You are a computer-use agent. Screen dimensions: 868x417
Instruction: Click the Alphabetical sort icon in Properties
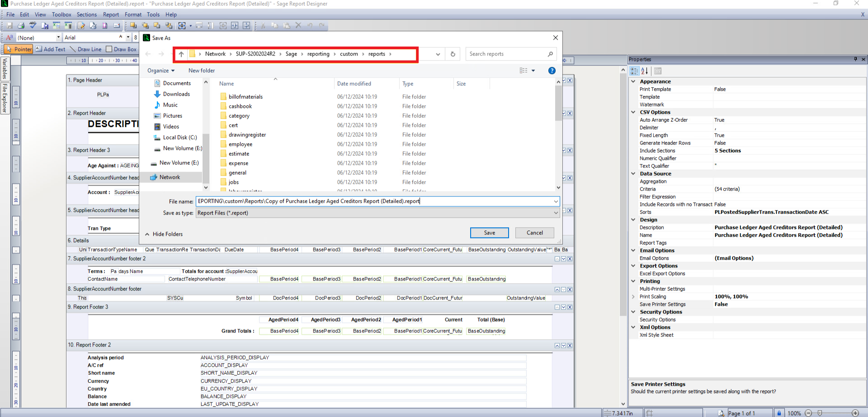645,71
